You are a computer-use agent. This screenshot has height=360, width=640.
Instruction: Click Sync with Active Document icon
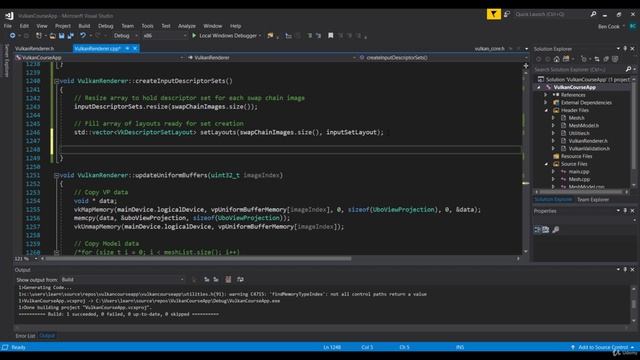coord(597,59)
